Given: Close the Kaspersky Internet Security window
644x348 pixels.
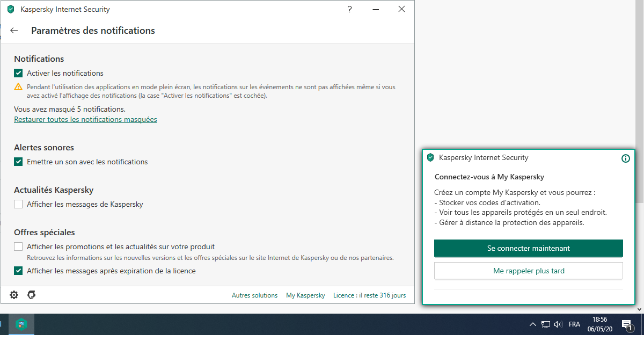Looking at the screenshot, I should point(401,9).
